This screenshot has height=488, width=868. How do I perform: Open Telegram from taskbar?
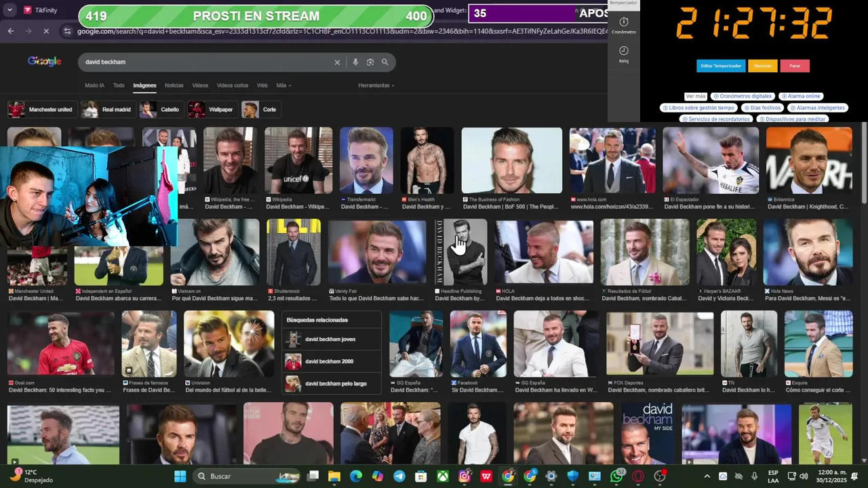[x=399, y=476]
